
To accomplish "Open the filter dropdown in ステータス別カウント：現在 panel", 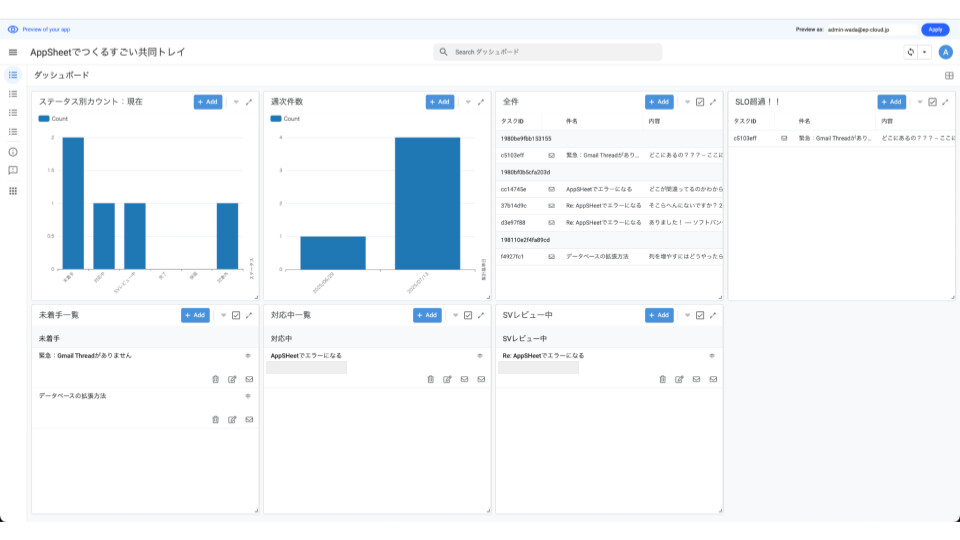I will (x=236, y=102).
